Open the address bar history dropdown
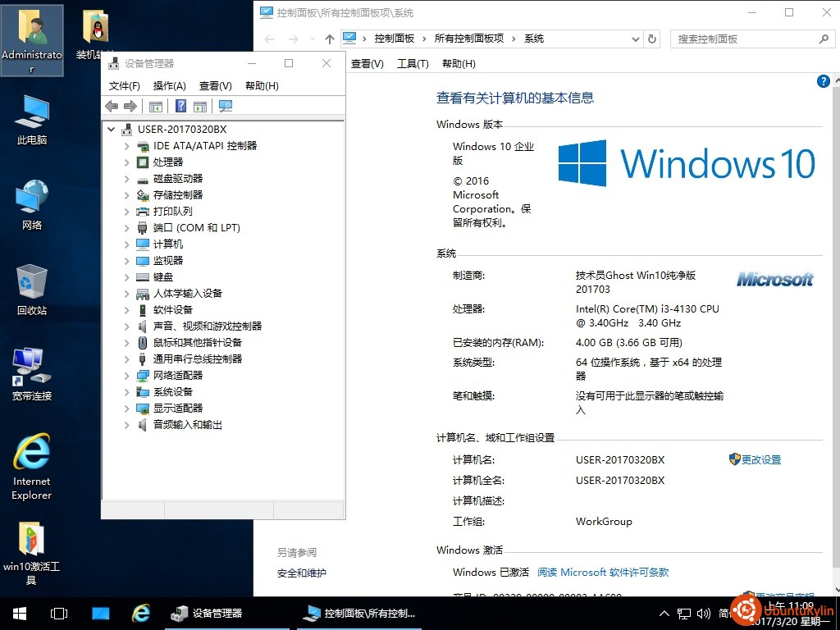Image resolution: width=840 pixels, height=630 pixels. 635,39
